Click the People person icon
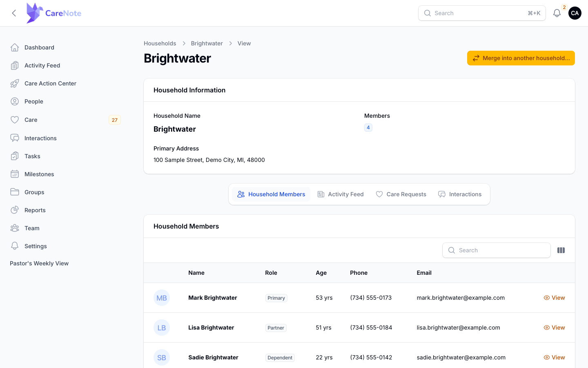This screenshot has height=368, width=588. 15,101
